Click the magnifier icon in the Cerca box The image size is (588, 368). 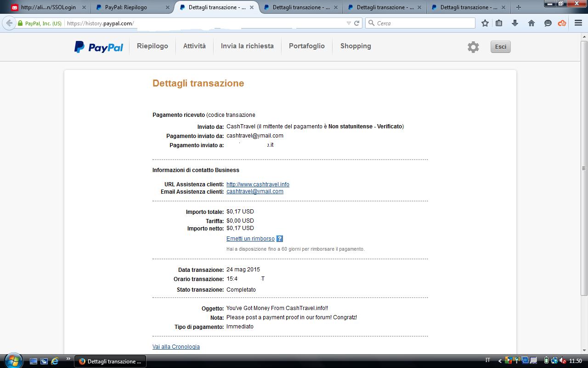pyautogui.click(x=371, y=23)
